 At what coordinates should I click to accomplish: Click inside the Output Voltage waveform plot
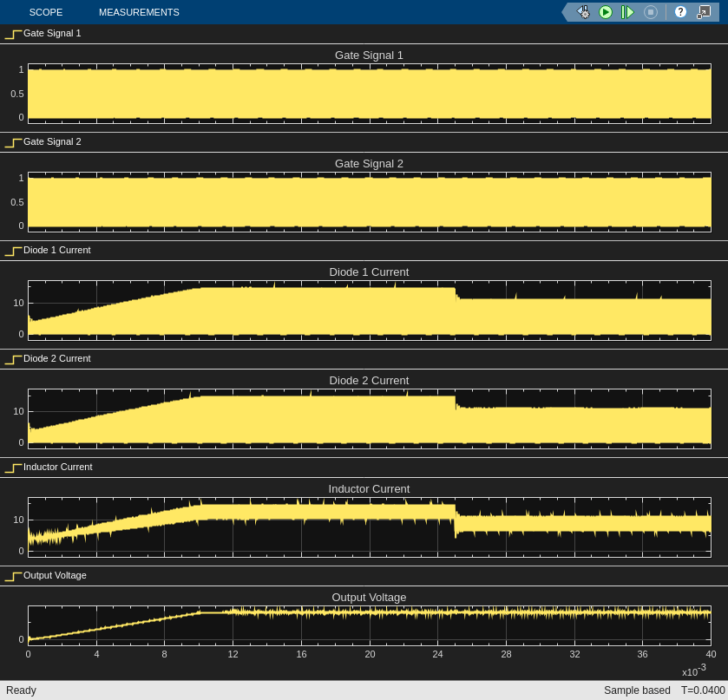370,625
